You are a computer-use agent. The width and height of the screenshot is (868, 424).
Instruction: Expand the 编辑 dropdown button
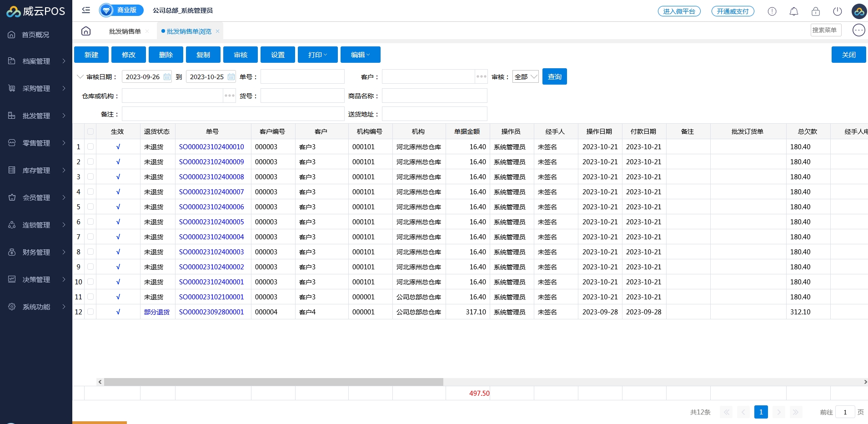click(x=360, y=55)
